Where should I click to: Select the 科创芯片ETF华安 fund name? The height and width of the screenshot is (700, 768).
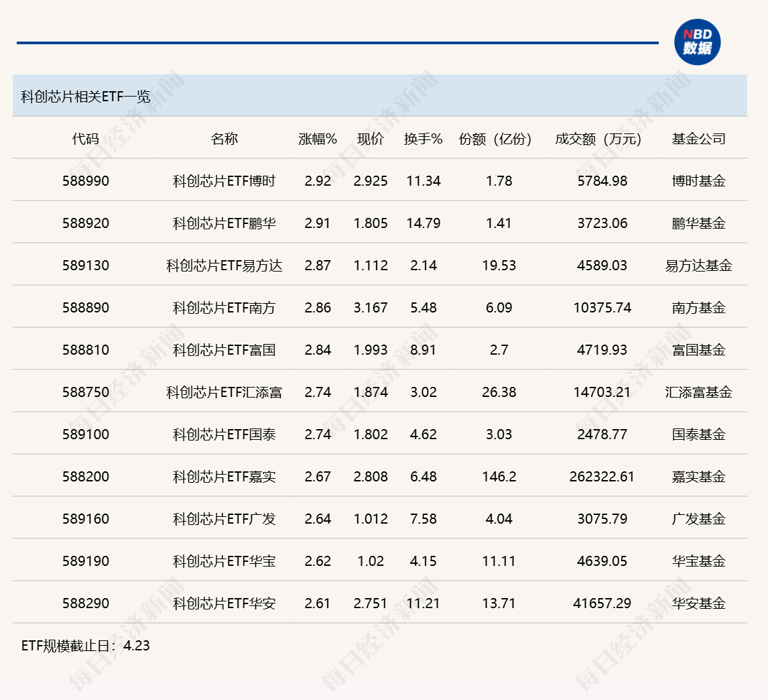pyautogui.click(x=225, y=603)
